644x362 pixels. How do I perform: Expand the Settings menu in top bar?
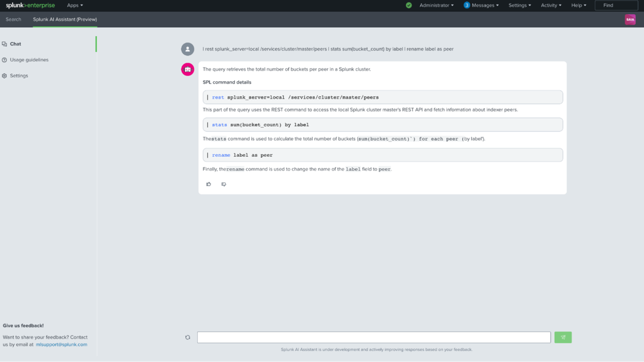point(520,6)
